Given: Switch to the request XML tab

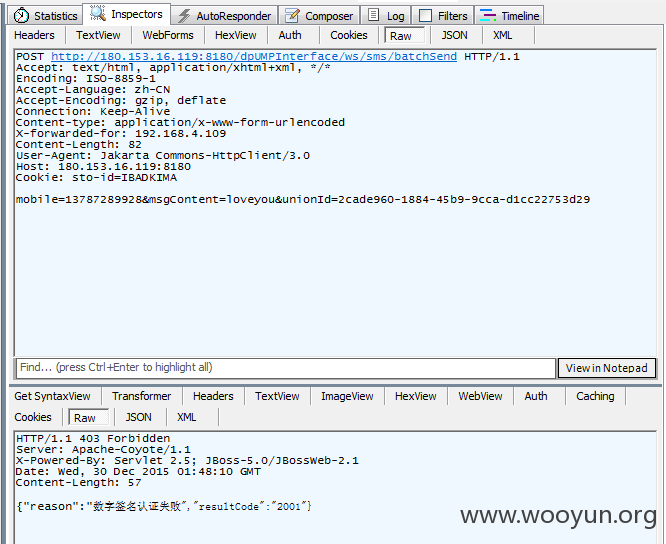Looking at the screenshot, I should tap(503, 35).
